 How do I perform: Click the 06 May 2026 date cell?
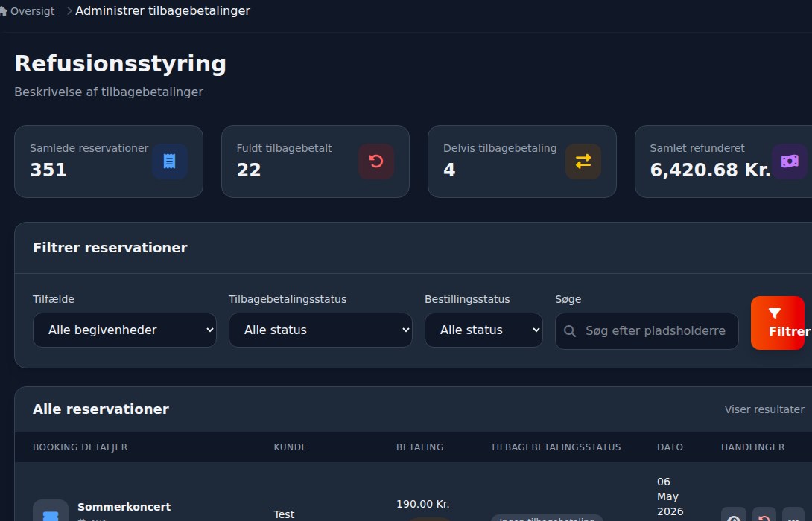(x=670, y=496)
